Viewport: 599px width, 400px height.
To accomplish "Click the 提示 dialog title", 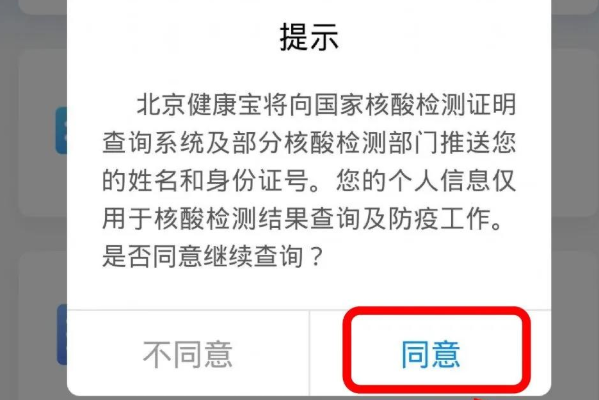I will (309, 37).
